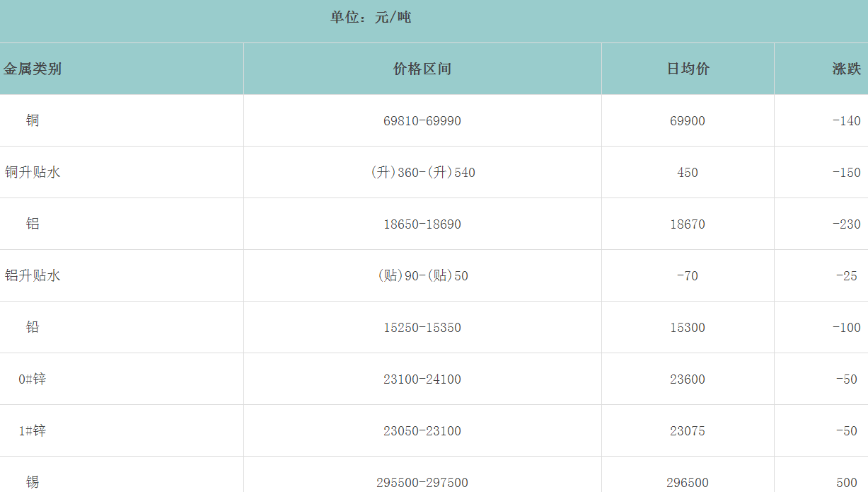868x492 pixels.
Task: Click the 1#锌 row label
Action: (33, 430)
